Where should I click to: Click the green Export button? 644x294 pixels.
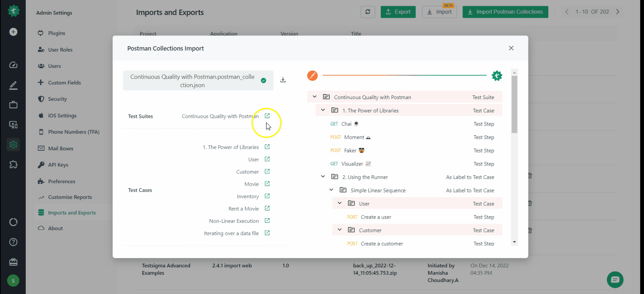(x=398, y=12)
